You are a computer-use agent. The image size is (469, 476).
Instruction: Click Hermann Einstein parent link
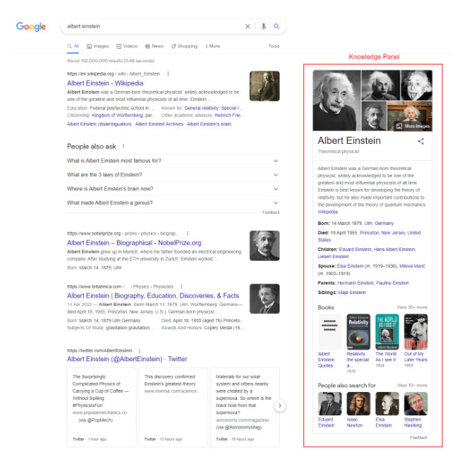pyautogui.click(x=355, y=283)
